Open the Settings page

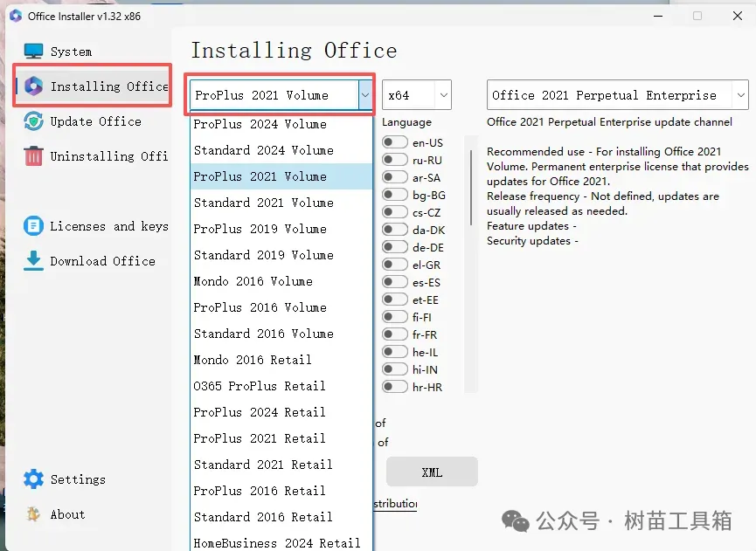click(x=78, y=479)
